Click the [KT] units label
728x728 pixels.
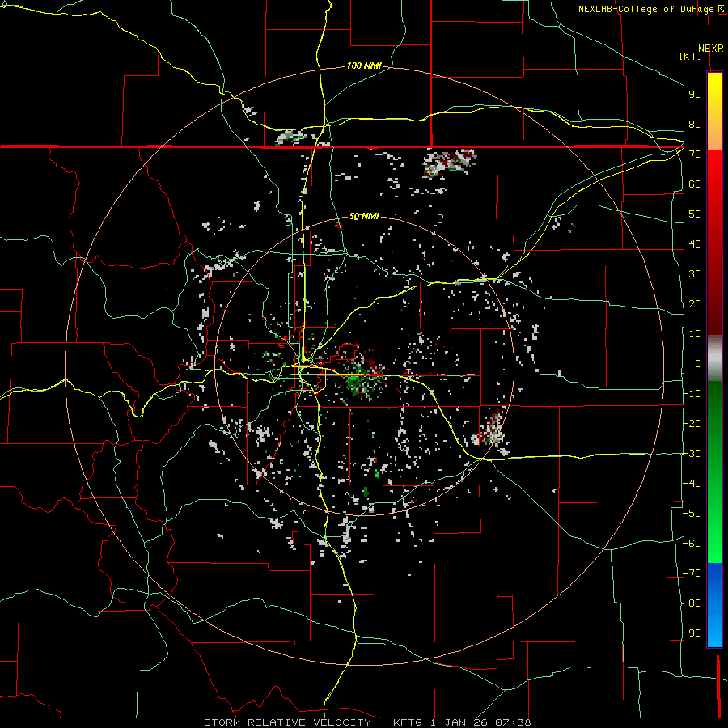[x=691, y=56]
